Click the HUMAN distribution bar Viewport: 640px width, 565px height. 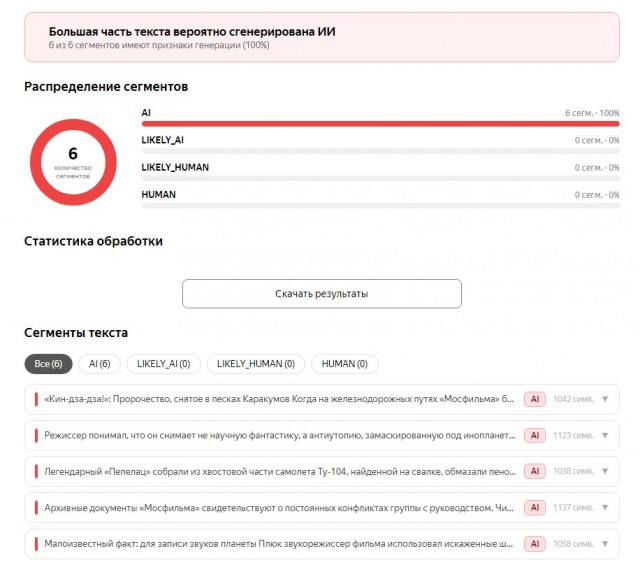380,206
